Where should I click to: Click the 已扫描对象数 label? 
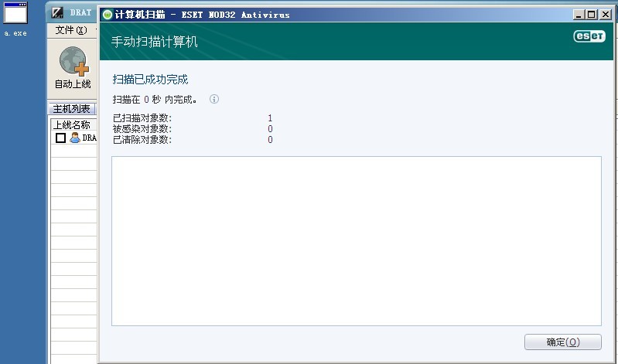click(142, 117)
